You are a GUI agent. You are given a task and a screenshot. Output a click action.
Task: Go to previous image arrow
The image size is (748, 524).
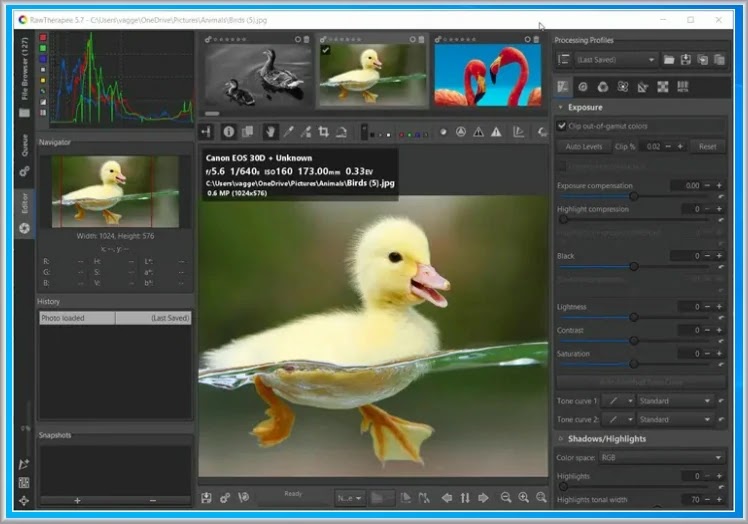(447, 498)
